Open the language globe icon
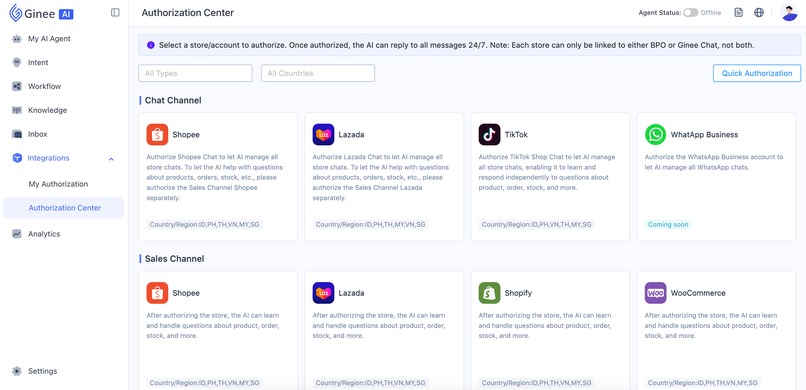The height and width of the screenshot is (390, 806). click(759, 13)
